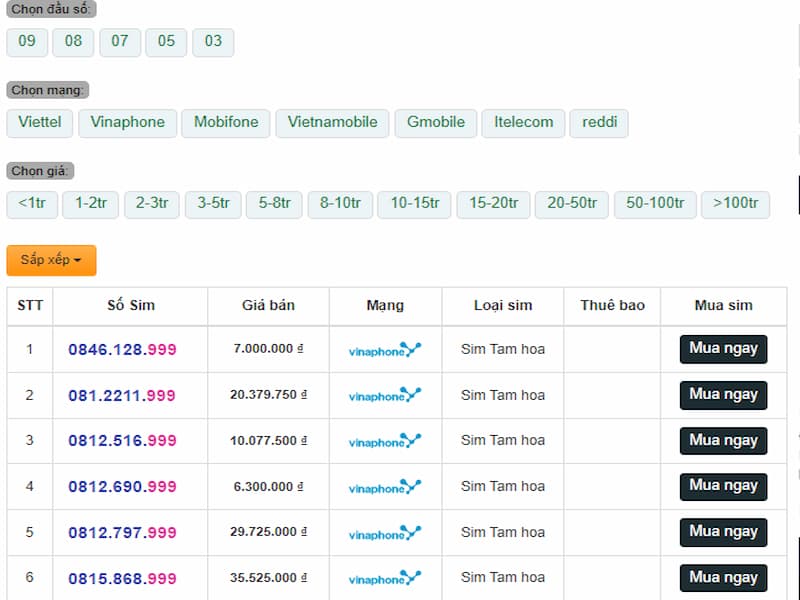Image resolution: width=800 pixels, height=600 pixels.
Task: Click Mua ngay for 0846.128.999
Action: [x=723, y=349]
